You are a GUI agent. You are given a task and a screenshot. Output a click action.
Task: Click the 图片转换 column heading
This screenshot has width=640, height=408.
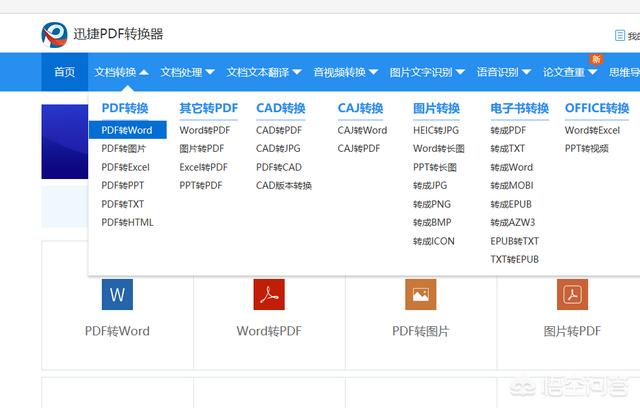point(436,108)
